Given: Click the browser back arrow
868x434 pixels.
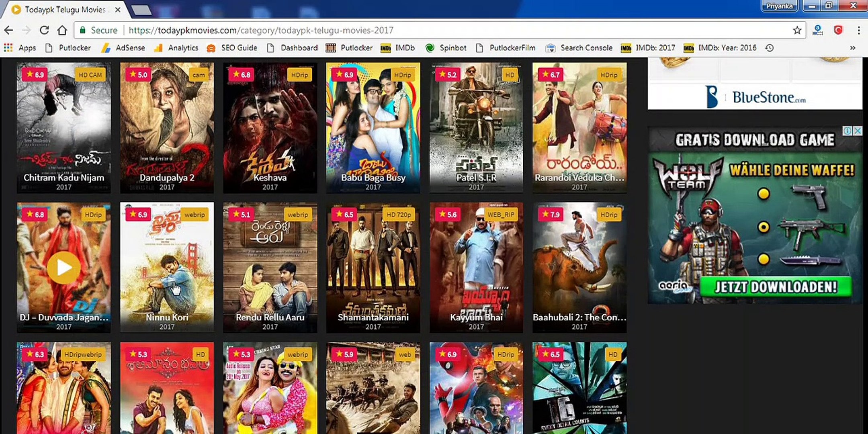Looking at the screenshot, I should pos(9,30).
